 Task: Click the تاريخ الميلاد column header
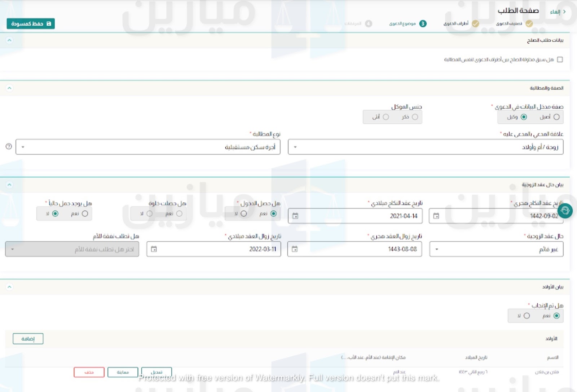click(x=476, y=357)
